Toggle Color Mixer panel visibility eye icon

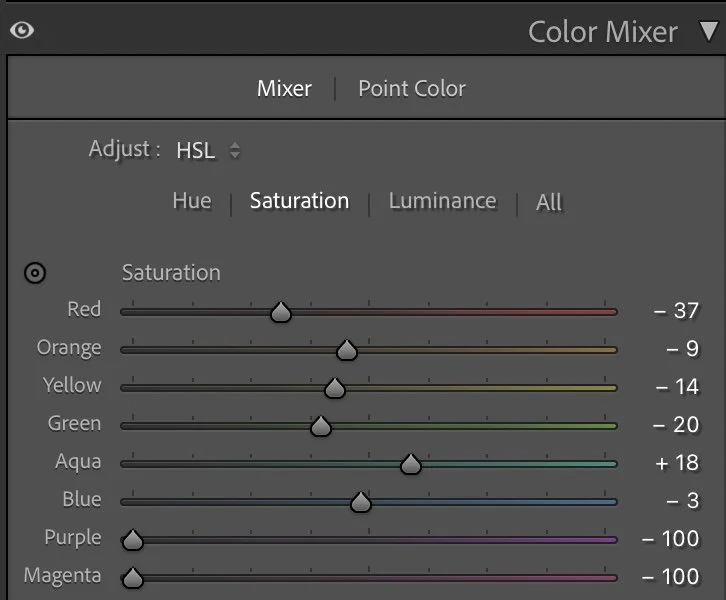pyautogui.click(x=22, y=31)
